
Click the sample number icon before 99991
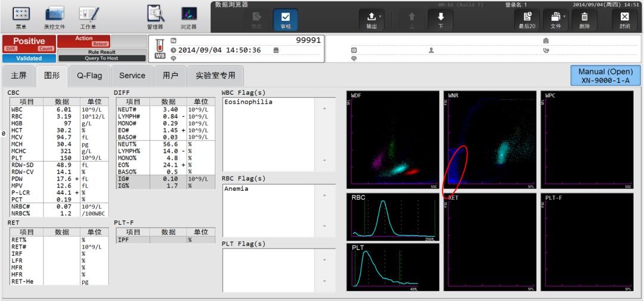174,41
